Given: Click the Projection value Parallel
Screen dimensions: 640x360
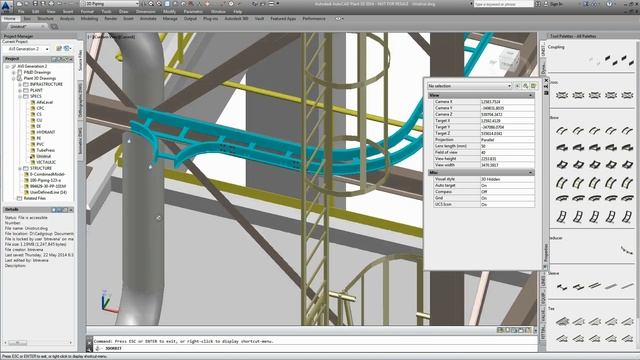Looking at the screenshot, I should coord(507,140).
